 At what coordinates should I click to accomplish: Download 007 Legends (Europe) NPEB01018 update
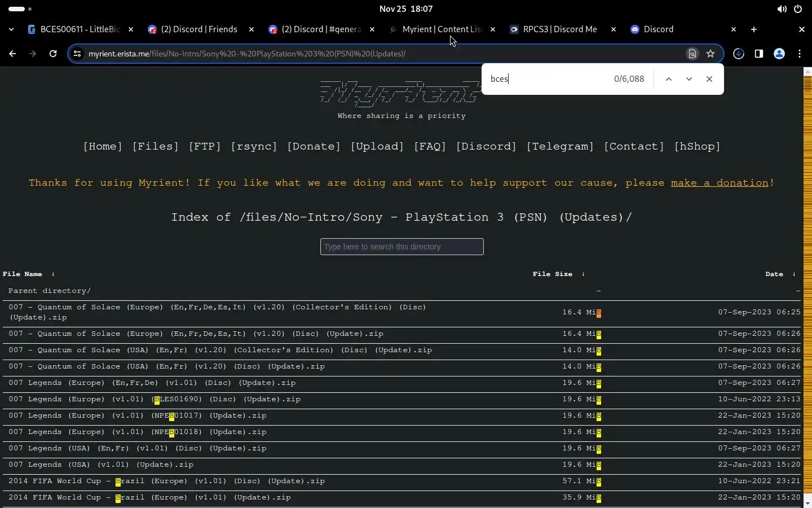137,432
